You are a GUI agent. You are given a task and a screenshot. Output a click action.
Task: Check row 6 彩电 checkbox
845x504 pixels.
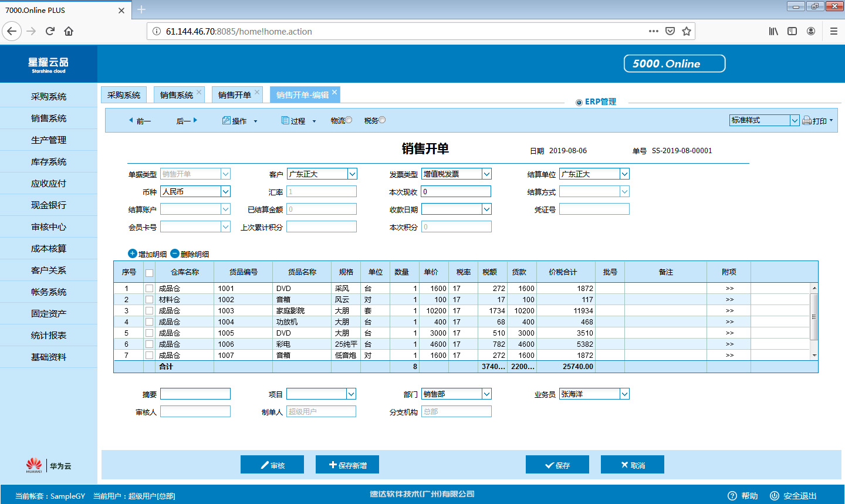(149, 344)
